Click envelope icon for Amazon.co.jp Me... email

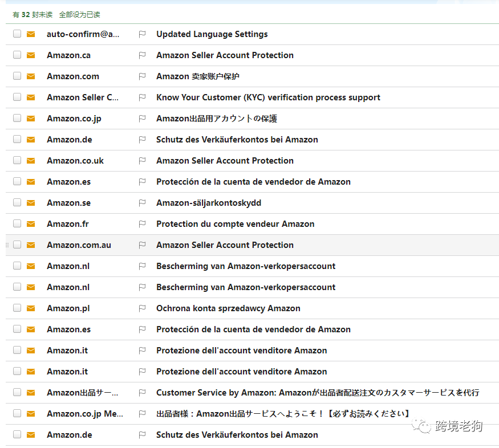pyautogui.click(x=31, y=414)
